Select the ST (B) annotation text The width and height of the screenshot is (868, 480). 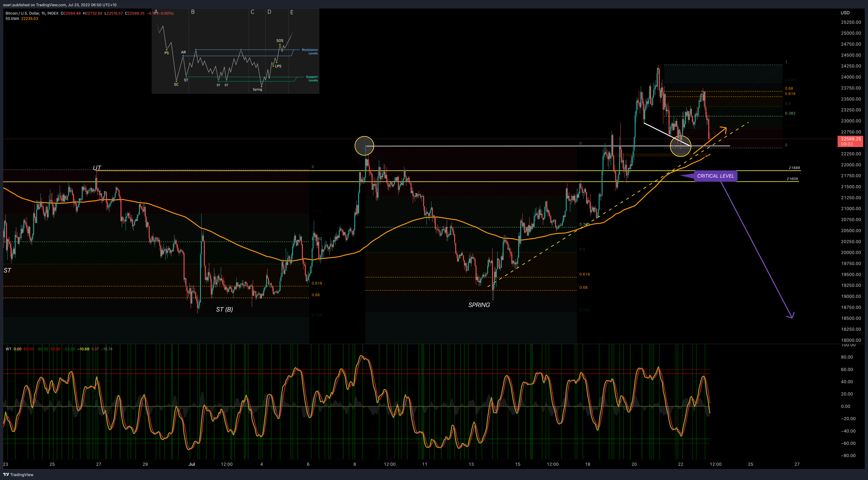(224, 310)
